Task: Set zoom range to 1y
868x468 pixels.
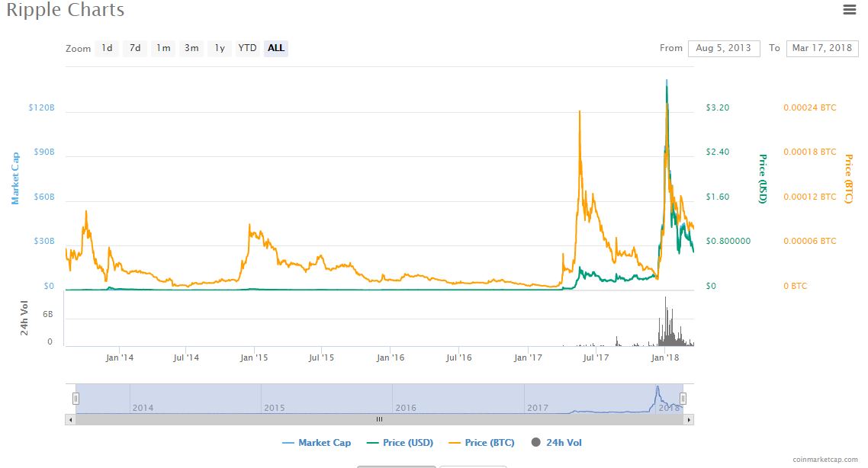Action: pos(220,48)
